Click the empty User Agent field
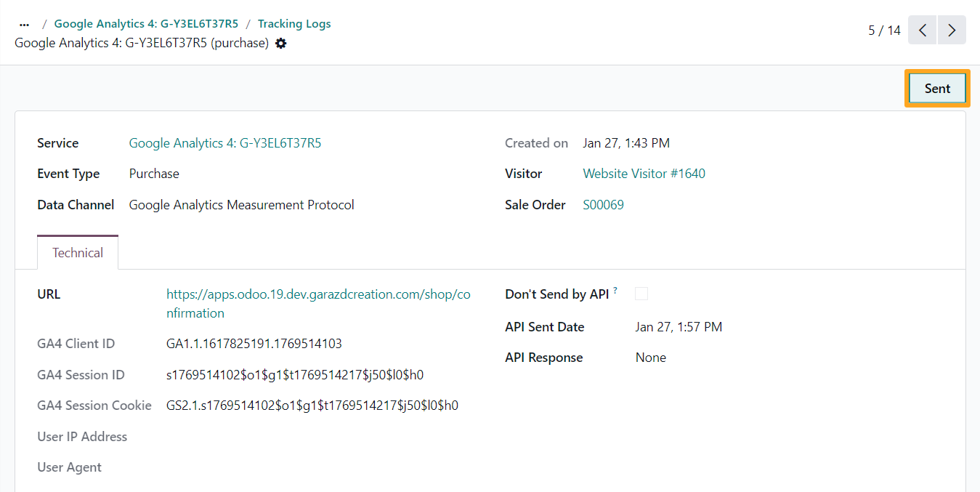 (x=318, y=467)
